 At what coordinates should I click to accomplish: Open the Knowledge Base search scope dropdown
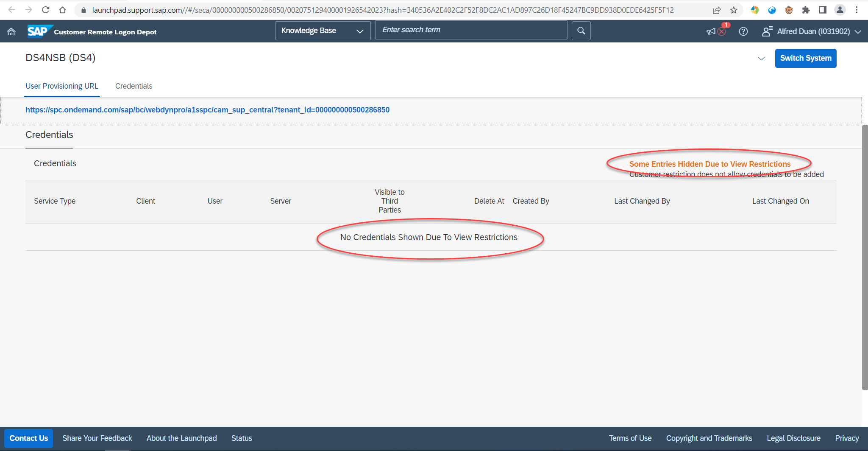tap(323, 31)
